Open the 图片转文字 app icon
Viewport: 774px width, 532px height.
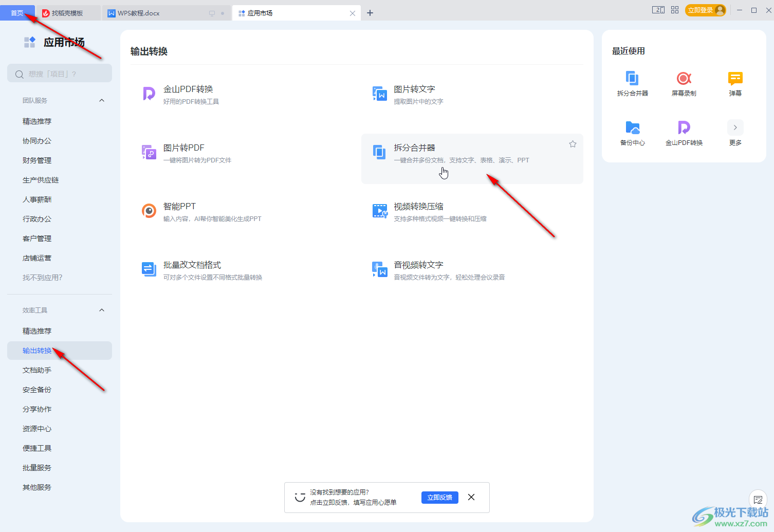[379, 94]
